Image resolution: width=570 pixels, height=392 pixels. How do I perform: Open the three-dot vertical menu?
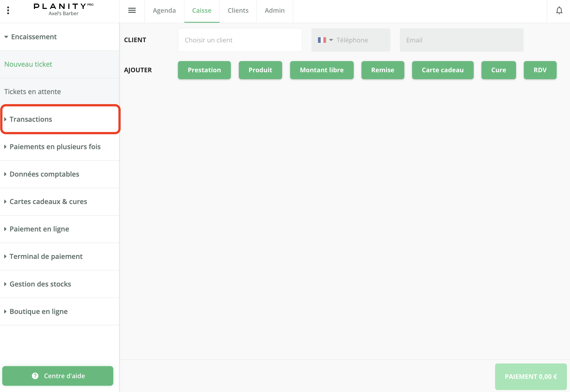8,10
